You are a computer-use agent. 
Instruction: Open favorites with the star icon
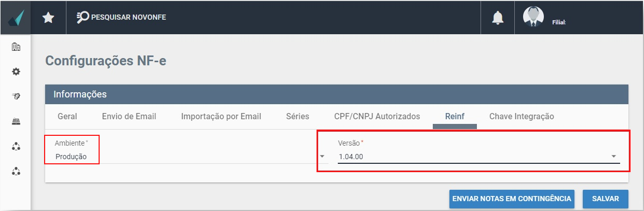coord(48,18)
